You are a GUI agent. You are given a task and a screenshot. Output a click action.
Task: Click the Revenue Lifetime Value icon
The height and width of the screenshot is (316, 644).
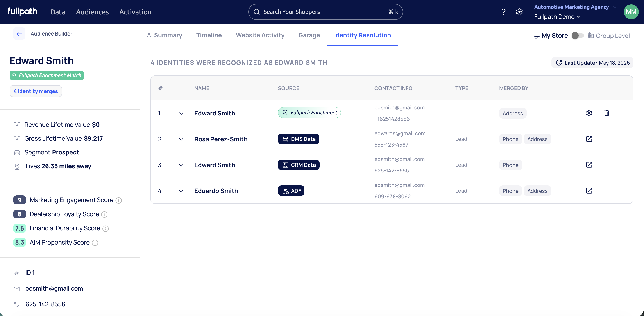(17, 125)
